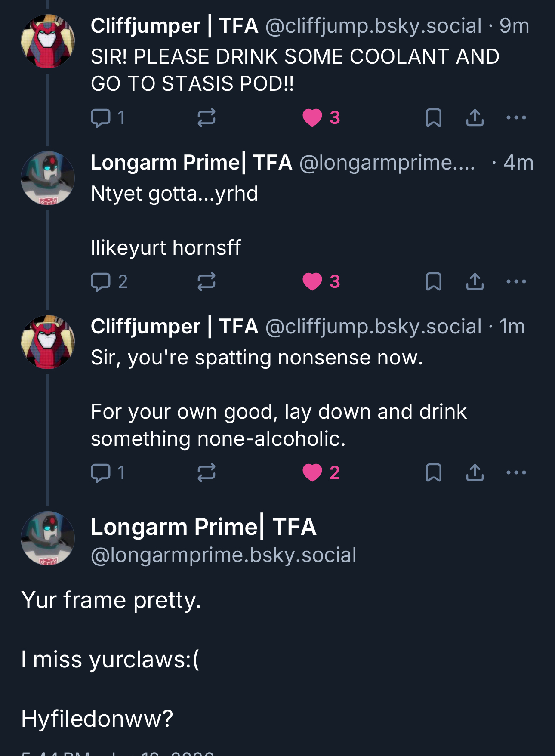Unlike Cliffjumper's STASIS POD post
555x756 pixels.
point(313,117)
